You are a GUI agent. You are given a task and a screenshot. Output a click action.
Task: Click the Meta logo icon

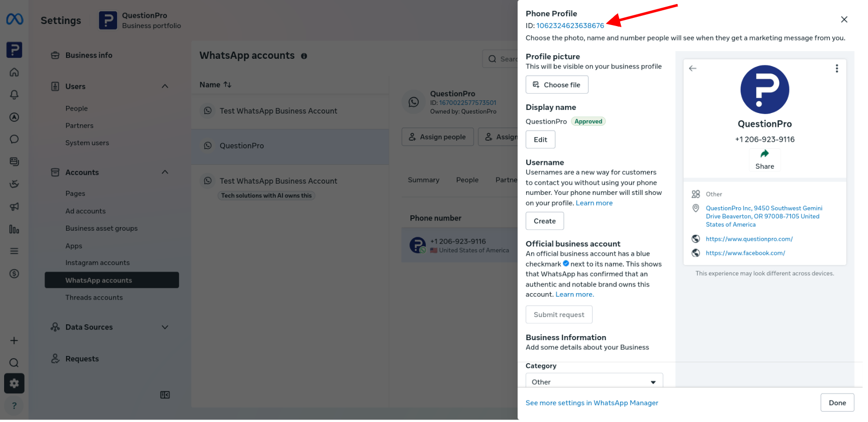pyautogui.click(x=14, y=19)
